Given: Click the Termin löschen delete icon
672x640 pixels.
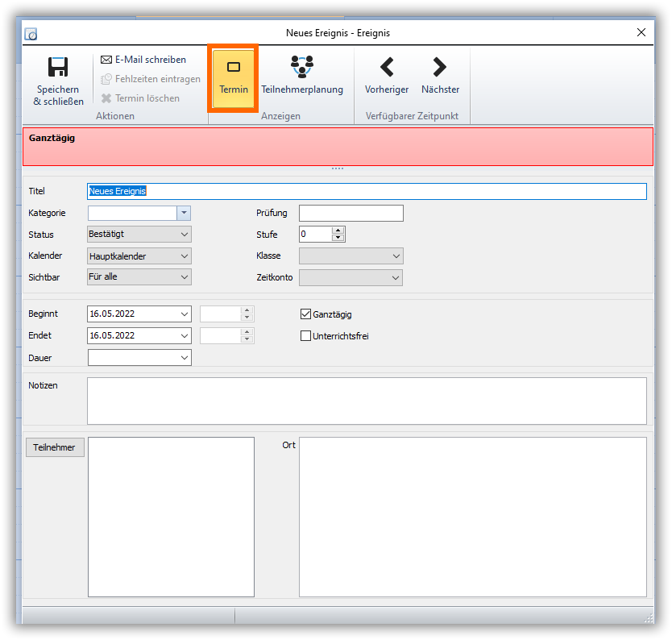Looking at the screenshot, I should [x=106, y=98].
